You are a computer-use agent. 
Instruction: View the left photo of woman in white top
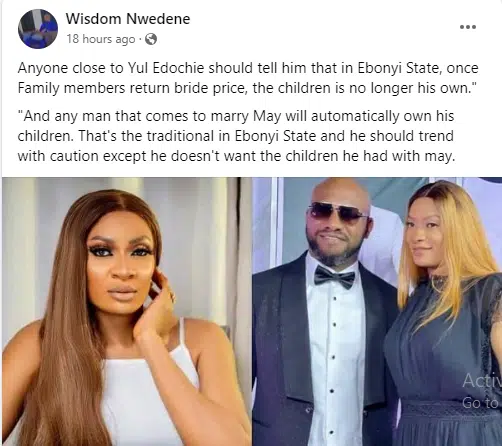coord(127,311)
